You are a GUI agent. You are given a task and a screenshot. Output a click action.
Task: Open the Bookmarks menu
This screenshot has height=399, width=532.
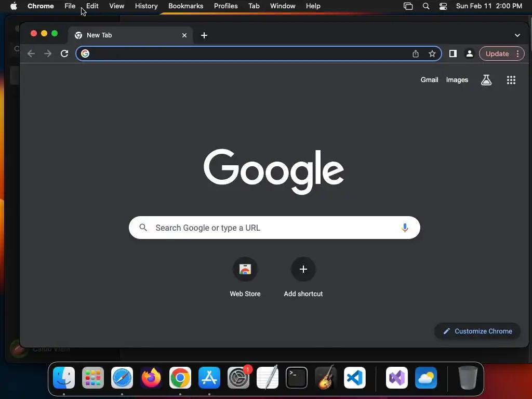click(x=185, y=6)
